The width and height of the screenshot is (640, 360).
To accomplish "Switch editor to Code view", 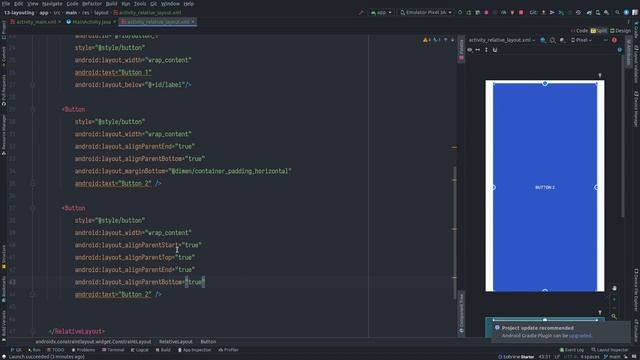I will [x=579, y=31].
